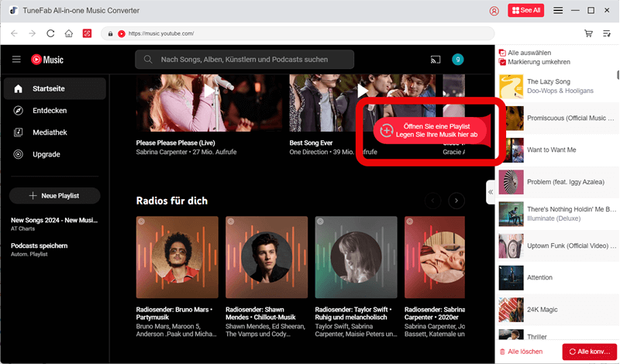Select 24K Magic in list
Screen dimensions: 620x364
coord(557,310)
